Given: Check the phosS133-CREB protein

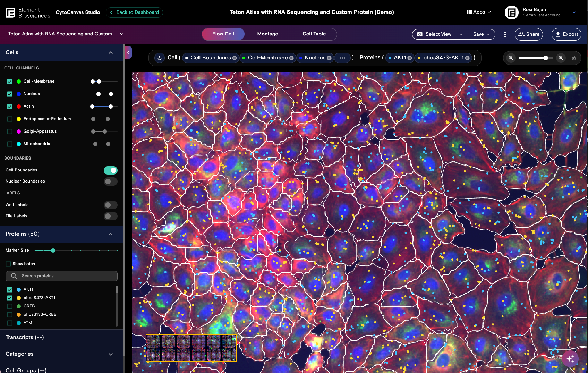Looking at the screenshot, I should point(10,315).
